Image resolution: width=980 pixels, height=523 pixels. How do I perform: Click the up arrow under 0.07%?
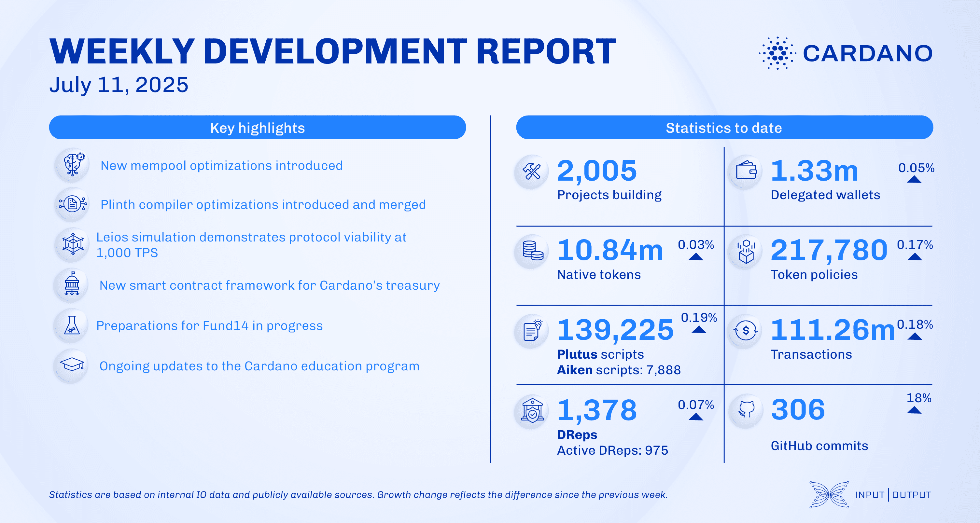[x=696, y=417]
